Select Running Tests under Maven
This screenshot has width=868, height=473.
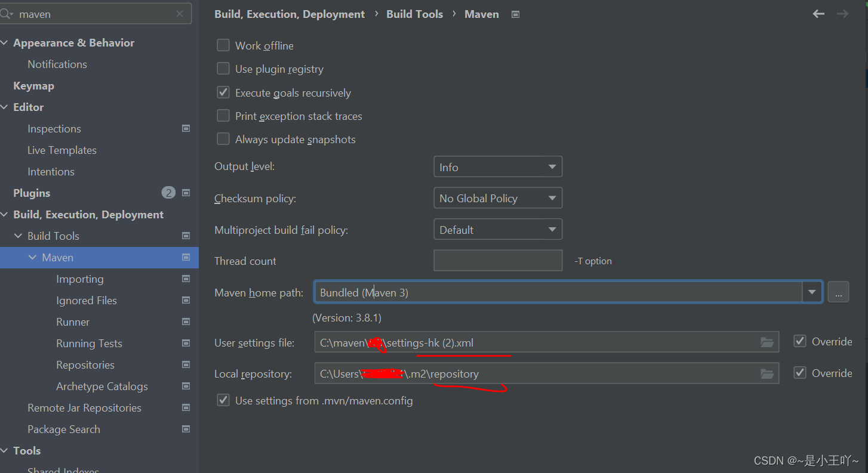(89, 343)
